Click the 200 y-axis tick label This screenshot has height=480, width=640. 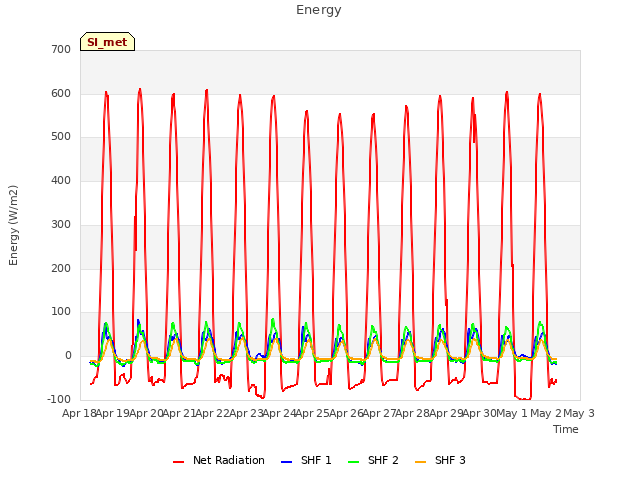(x=61, y=269)
